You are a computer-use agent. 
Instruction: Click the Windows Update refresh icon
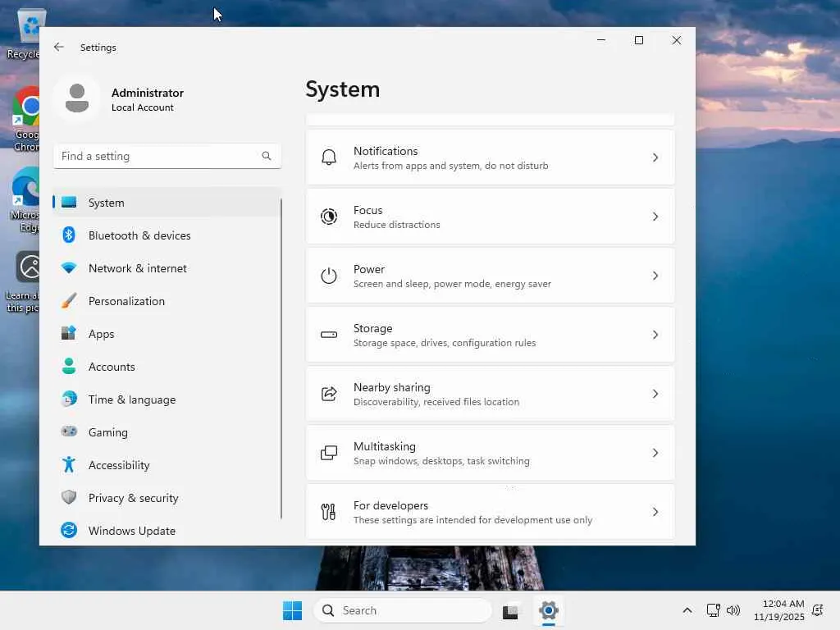click(x=69, y=531)
